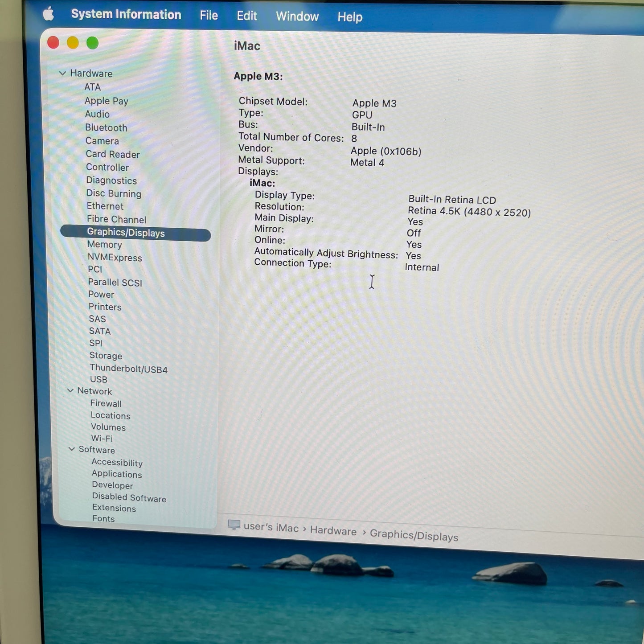Select Audio in the sidebar
The width and height of the screenshot is (644, 644).
97,114
